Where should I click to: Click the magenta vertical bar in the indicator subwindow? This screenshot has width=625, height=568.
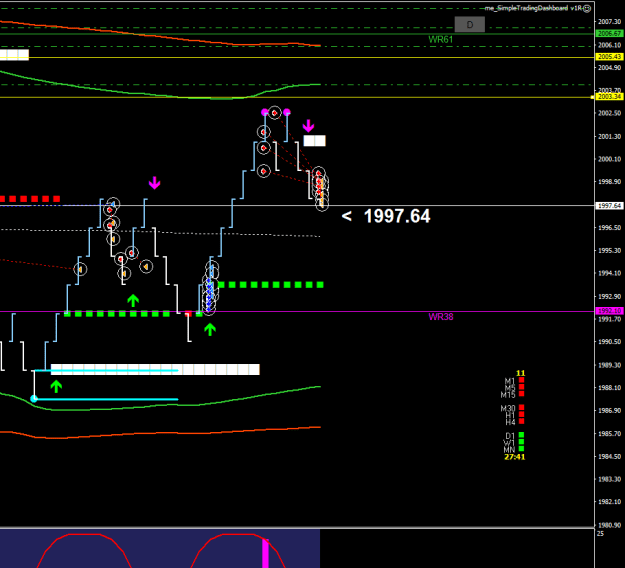(x=265, y=553)
